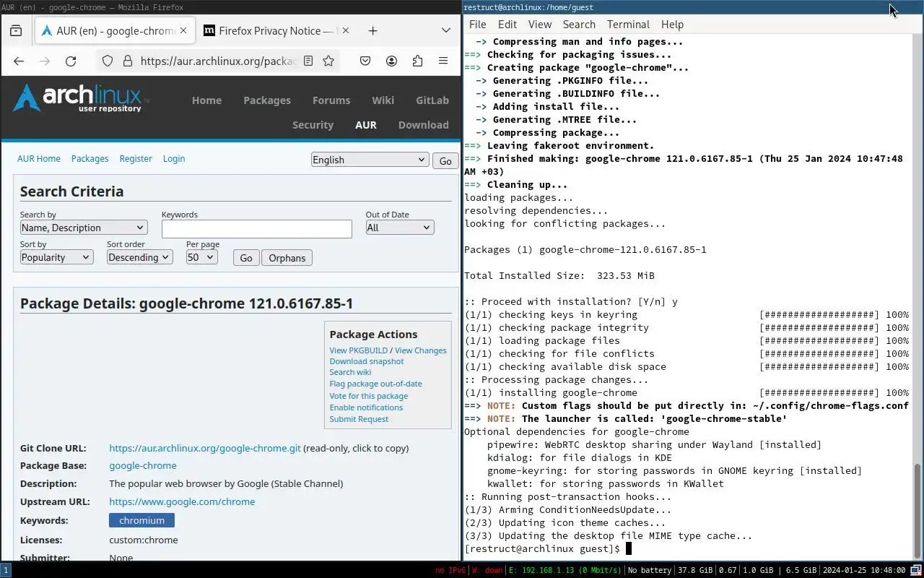Viewport: 924px width, 578px height.
Task: Close the AUR google-chrome tab
Action: pyautogui.click(x=183, y=30)
